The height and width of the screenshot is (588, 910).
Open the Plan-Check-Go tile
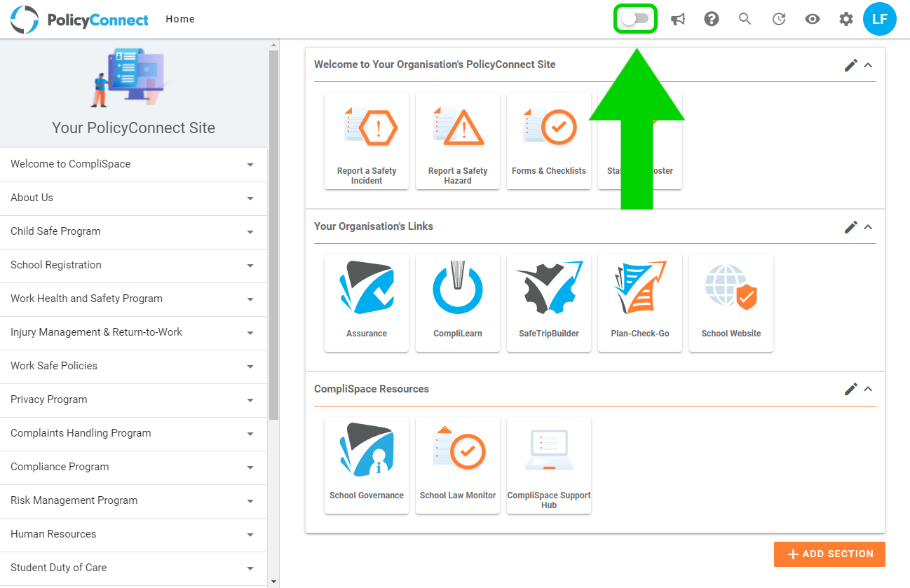[x=640, y=303]
